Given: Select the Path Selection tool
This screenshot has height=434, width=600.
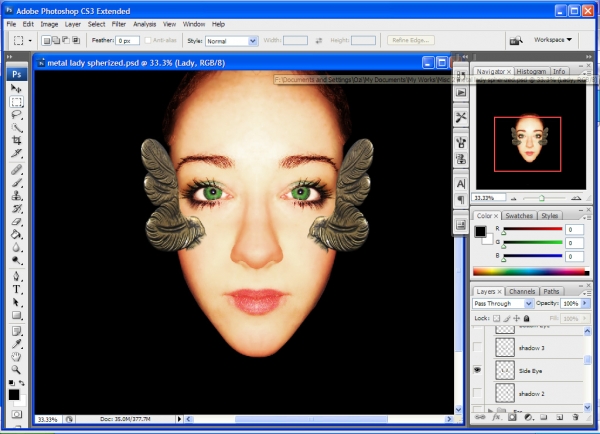Looking at the screenshot, I should click(16, 302).
